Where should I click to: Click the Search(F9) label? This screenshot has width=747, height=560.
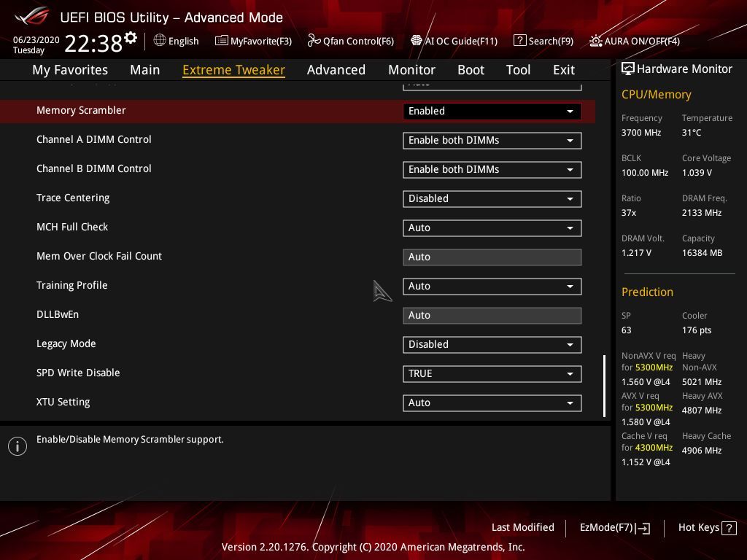551,41
